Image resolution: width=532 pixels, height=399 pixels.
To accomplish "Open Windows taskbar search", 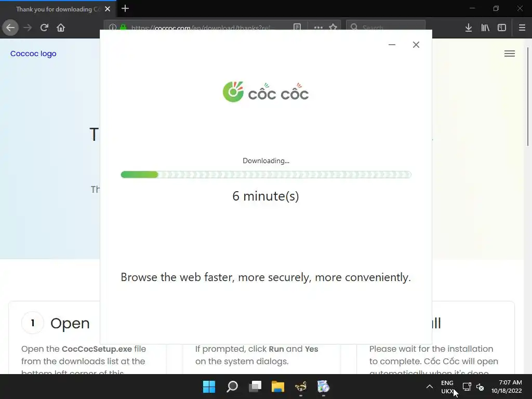I will click(x=232, y=387).
